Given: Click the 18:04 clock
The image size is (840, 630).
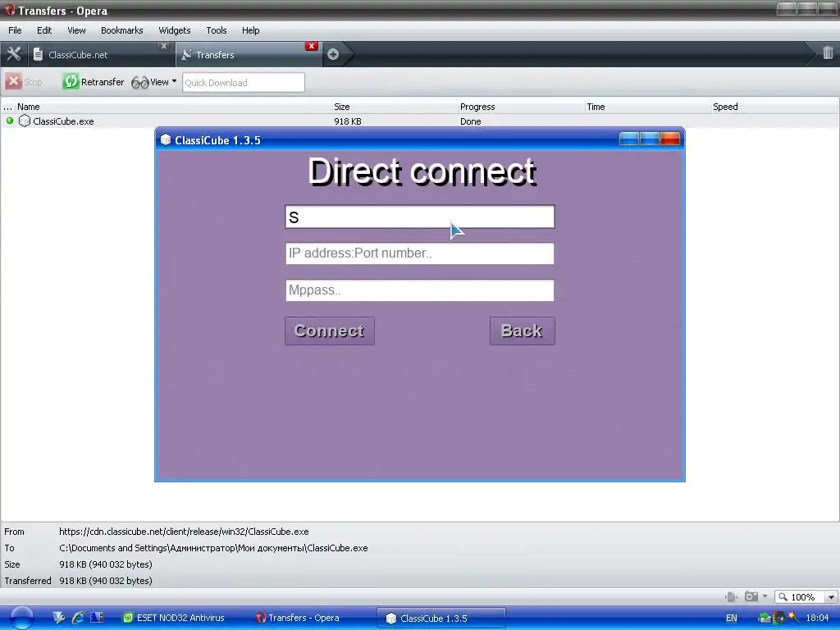Looking at the screenshot, I should click(x=817, y=618).
